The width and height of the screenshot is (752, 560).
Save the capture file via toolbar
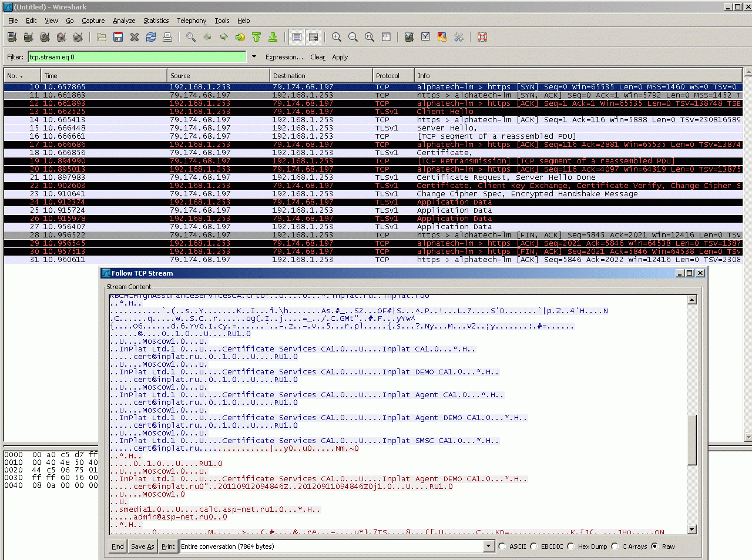pos(118,37)
